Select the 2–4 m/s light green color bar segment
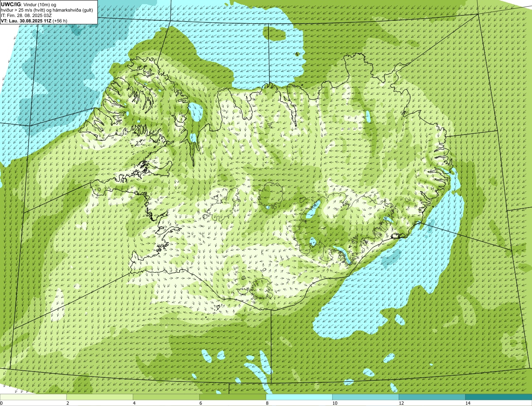Viewport: 532px width, 406px height. click(x=100, y=397)
